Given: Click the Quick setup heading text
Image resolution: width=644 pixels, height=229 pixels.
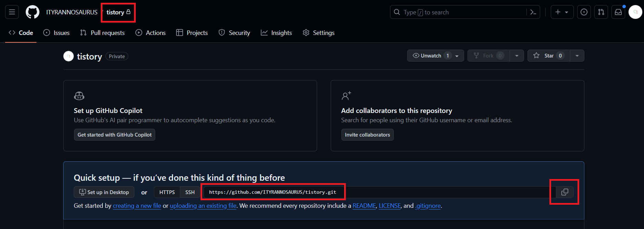Looking at the screenshot, I should [179, 178].
